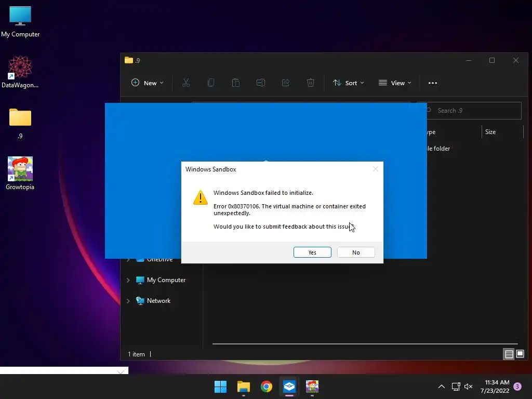
Task: Open the notification badge showing 3
Action: click(517, 387)
